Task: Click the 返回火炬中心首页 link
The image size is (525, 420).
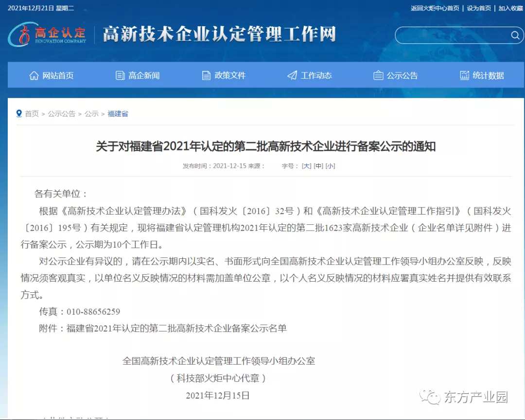Action: tap(435, 8)
